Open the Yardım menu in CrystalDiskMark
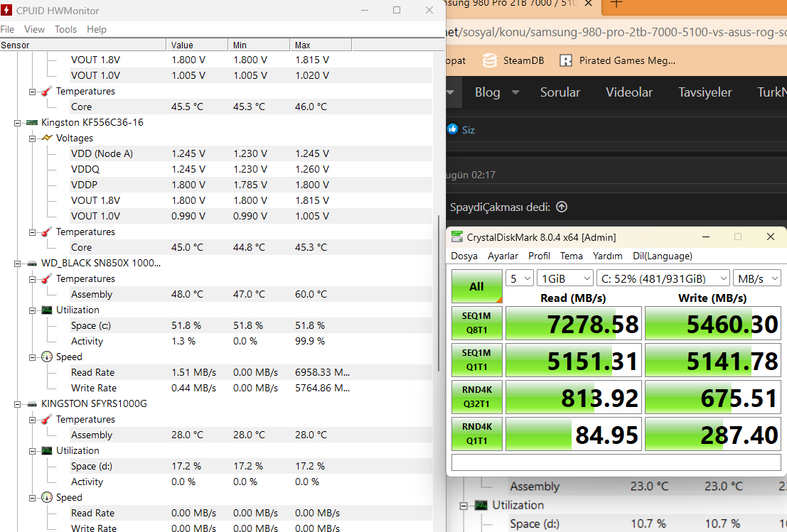The width and height of the screenshot is (787, 532). [607, 256]
